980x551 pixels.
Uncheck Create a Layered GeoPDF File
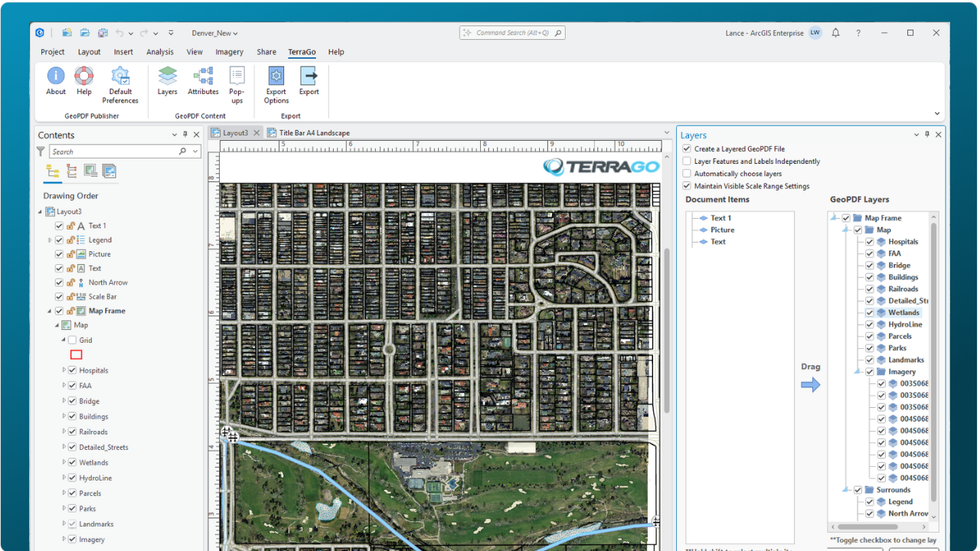(x=687, y=149)
